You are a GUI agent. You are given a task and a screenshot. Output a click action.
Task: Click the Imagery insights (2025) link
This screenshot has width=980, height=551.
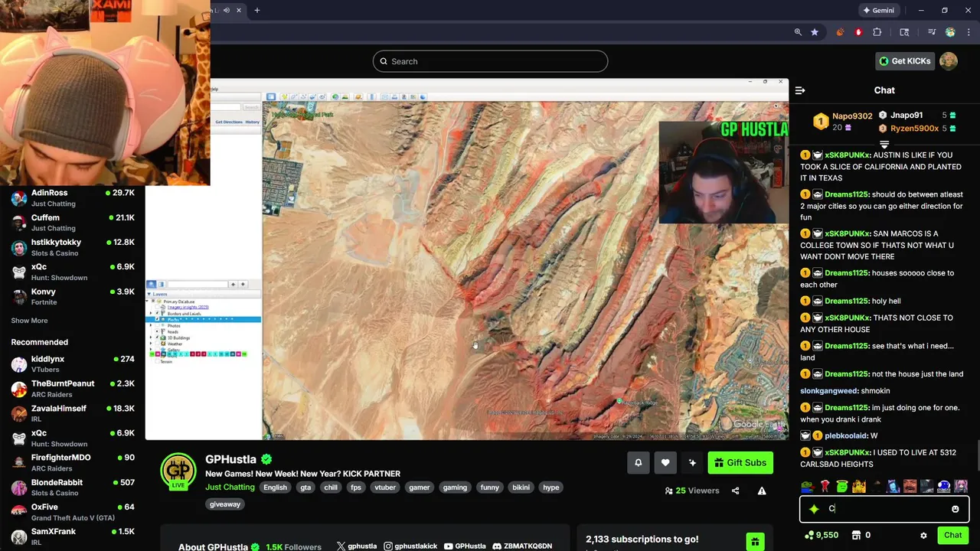(x=188, y=307)
